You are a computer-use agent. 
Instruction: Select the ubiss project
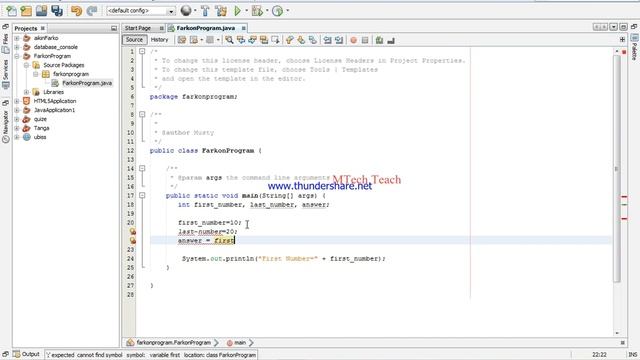tap(40, 137)
